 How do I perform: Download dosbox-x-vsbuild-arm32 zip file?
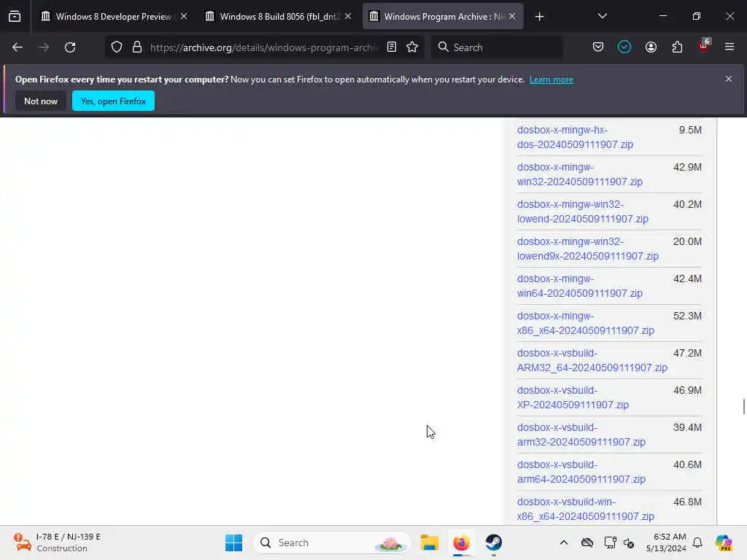click(x=581, y=435)
